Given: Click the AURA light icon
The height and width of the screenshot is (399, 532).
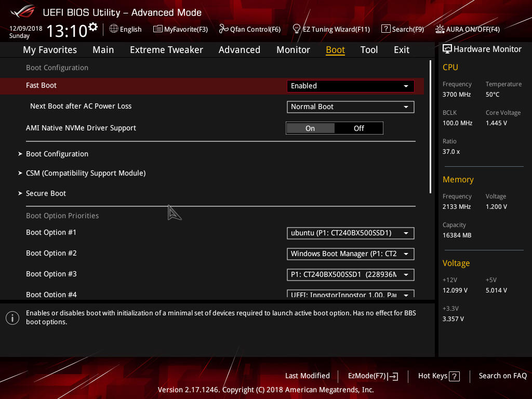Looking at the screenshot, I should pyautogui.click(x=440, y=29).
